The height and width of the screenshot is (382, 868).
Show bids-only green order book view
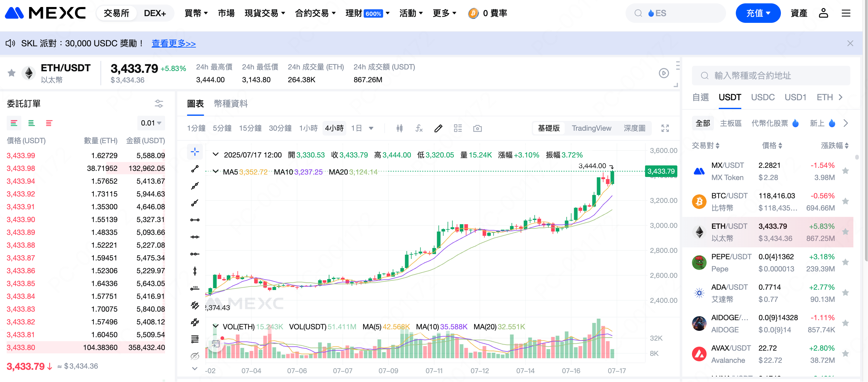(x=31, y=123)
